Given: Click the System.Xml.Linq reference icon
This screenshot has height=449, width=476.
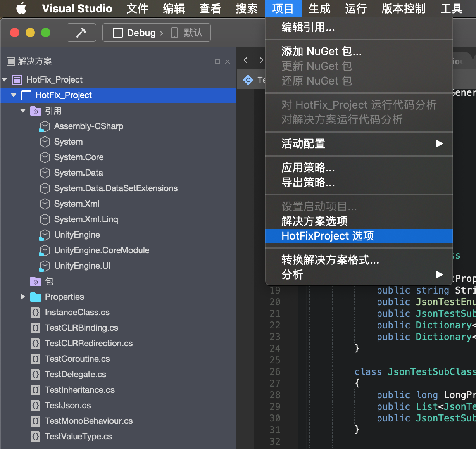Looking at the screenshot, I should tap(45, 219).
